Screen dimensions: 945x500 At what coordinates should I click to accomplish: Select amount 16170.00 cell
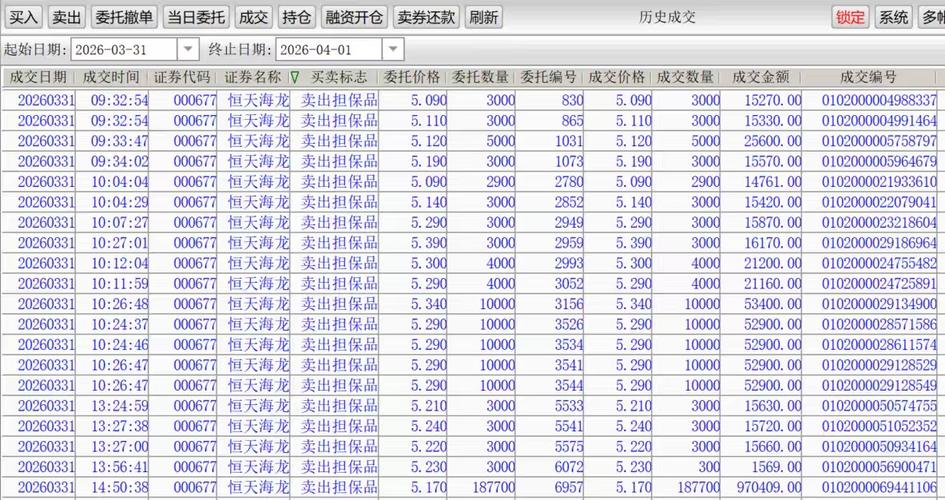[x=773, y=243]
